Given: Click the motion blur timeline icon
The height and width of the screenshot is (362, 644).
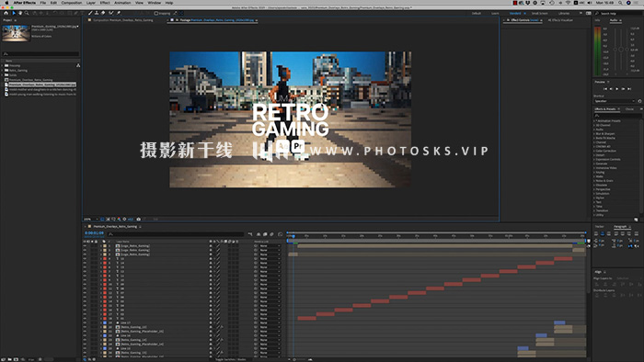Looking at the screenshot, I should pyautogui.click(x=271, y=234).
